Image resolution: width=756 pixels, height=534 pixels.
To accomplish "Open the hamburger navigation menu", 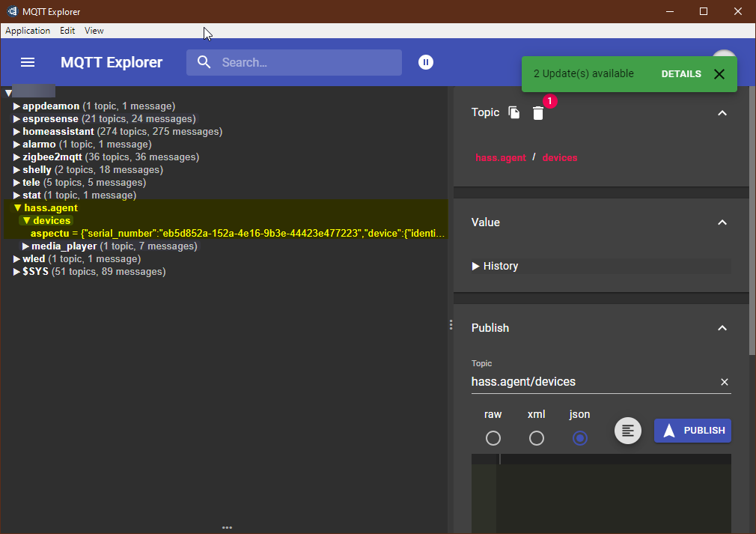I will (28, 62).
